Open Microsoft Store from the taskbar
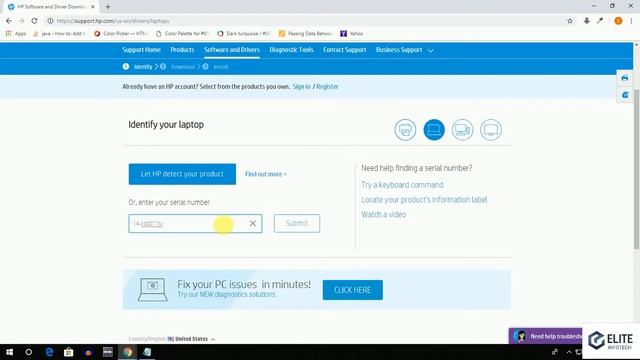 [x=69, y=352]
